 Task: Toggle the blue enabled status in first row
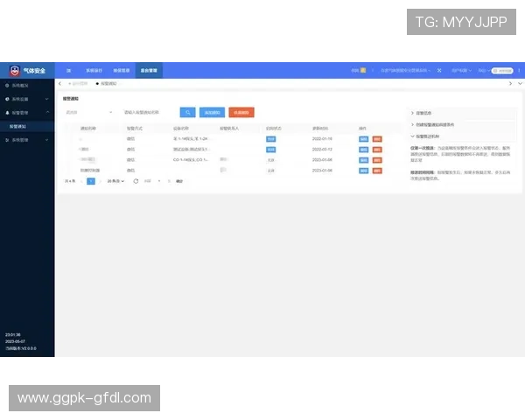(271, 138)
